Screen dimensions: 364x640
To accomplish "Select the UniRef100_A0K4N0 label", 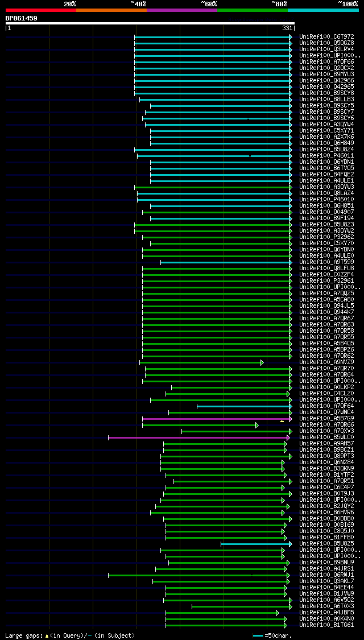I will (326, 619).
